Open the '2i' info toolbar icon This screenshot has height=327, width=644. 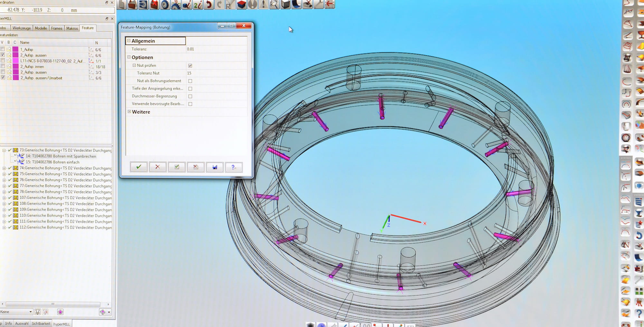coord(198,5)
